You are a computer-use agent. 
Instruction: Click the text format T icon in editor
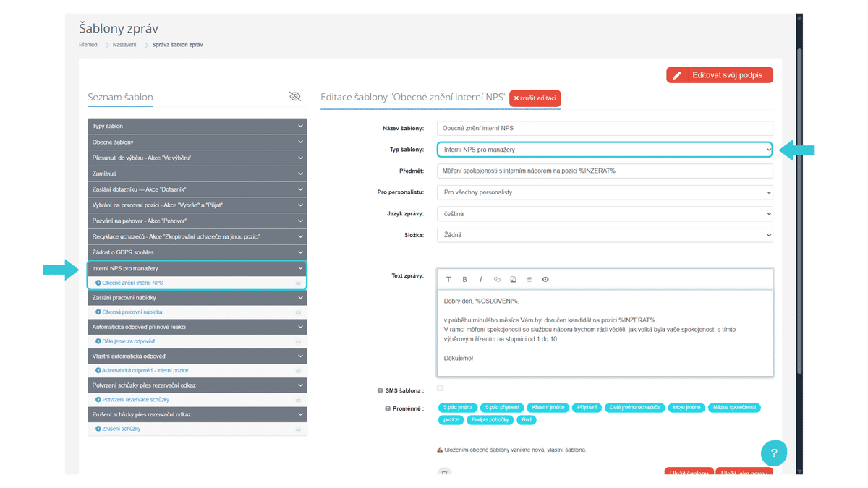pos(448,279)
